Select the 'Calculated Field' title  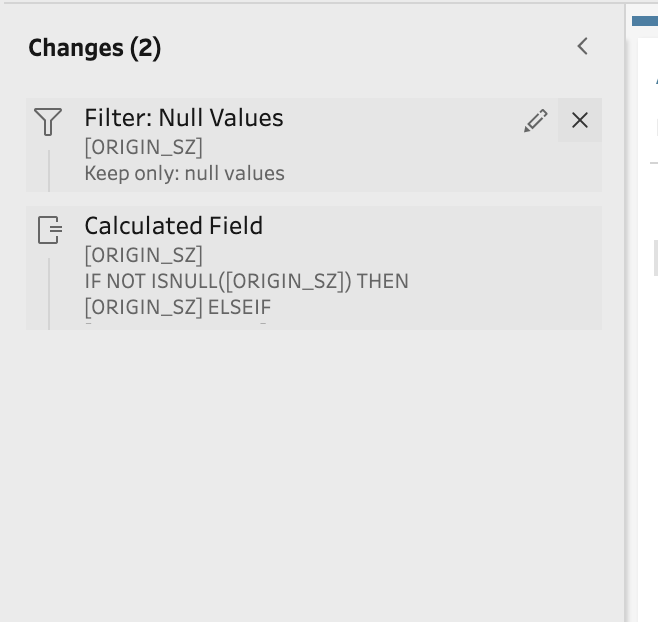174,226
